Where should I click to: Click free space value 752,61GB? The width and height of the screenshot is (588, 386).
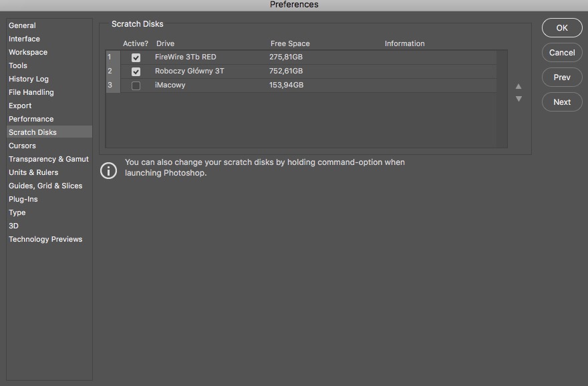coord(286,71)
